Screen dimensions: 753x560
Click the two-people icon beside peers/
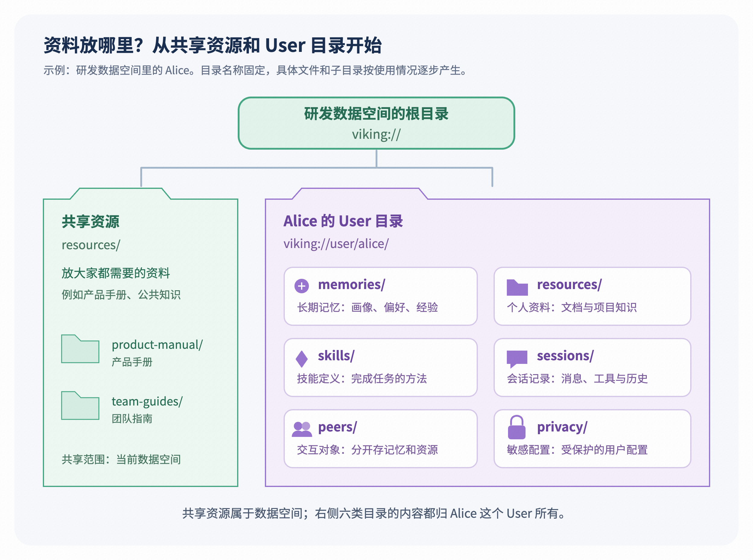tap(301, 429)
